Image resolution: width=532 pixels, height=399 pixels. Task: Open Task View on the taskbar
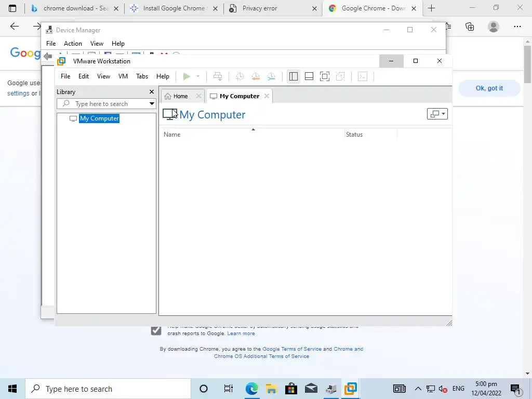(x=229, y=389)
